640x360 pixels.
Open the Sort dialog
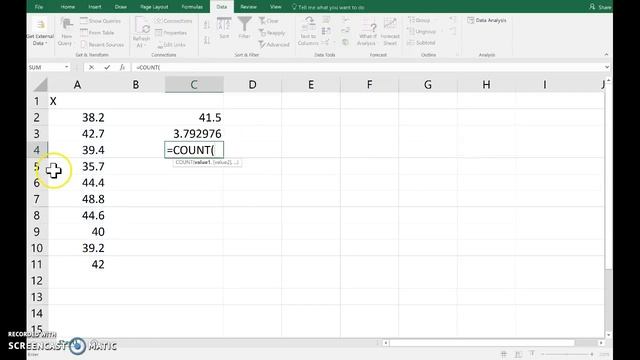pos(224,29)
